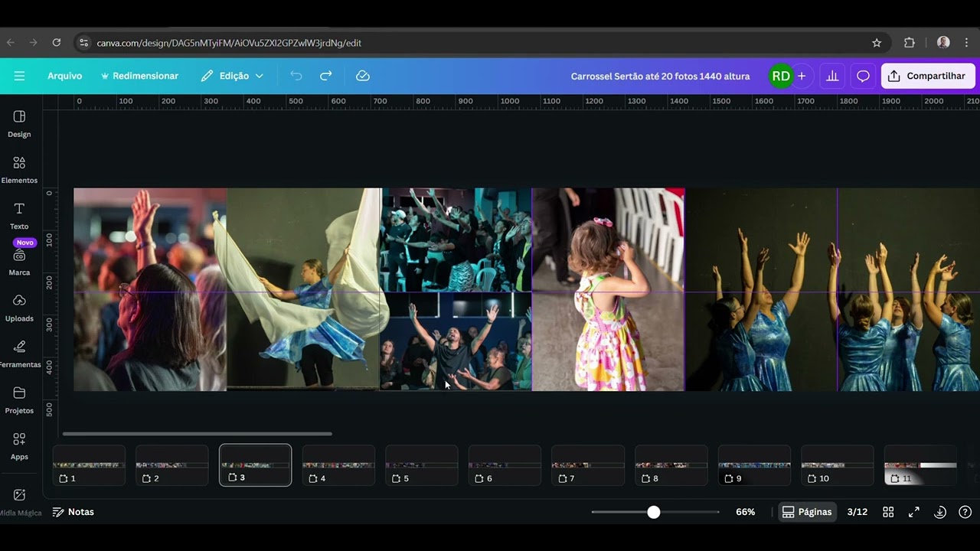980x551 pixels.
Task: Reload the browser page
Action: [56, 43]
